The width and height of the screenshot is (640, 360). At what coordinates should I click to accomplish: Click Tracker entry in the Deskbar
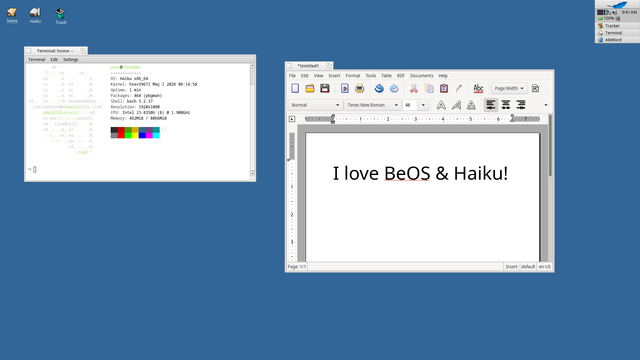click(x=617, y=26)
